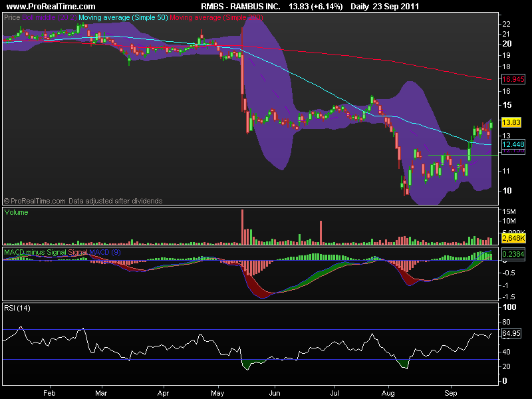Click the 13.83 (+6.14%) price change text
Screen dimensions: 532x399
[x=315, y=6]
